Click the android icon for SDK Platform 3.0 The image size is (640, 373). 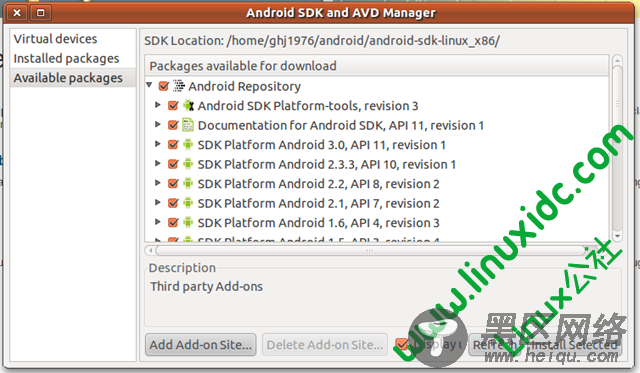click(188, 144)
